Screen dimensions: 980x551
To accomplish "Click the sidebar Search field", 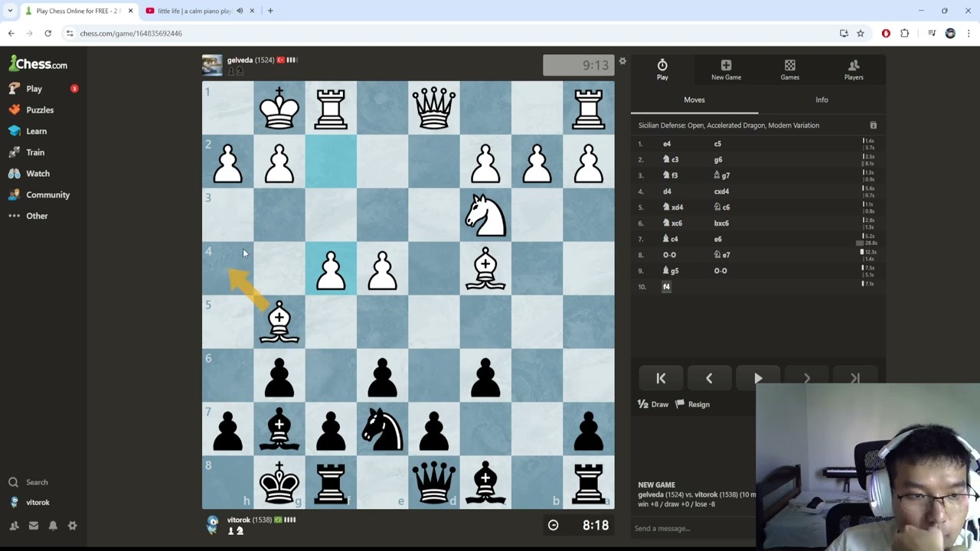I will click(x=37, y=482).
